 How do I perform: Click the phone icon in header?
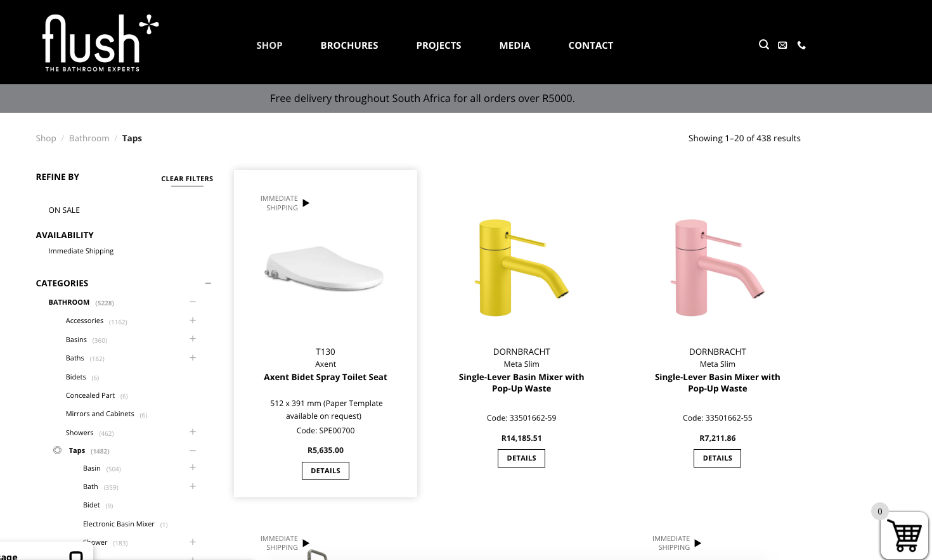tap(801, 45)
